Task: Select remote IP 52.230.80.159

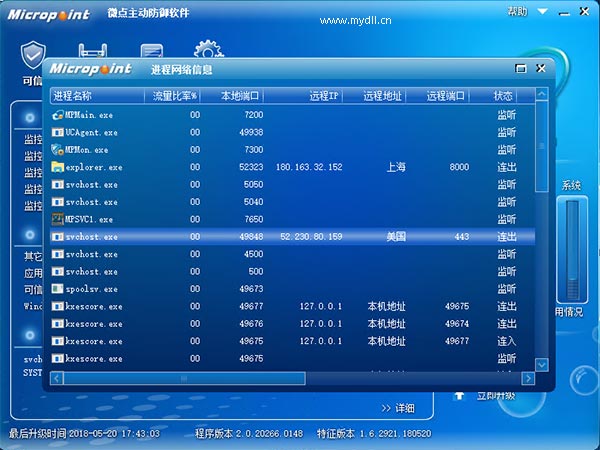Action: pyautogui.click(x=311, y=237)
